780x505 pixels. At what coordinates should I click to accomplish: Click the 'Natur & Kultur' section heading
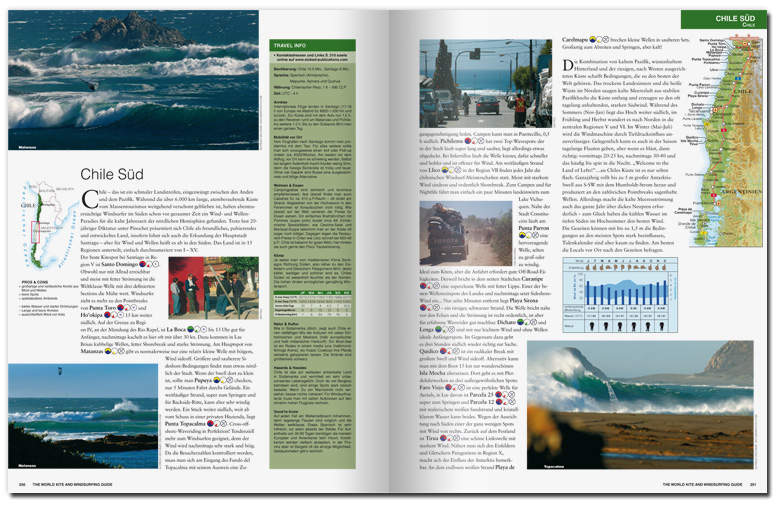pos(286,324)
